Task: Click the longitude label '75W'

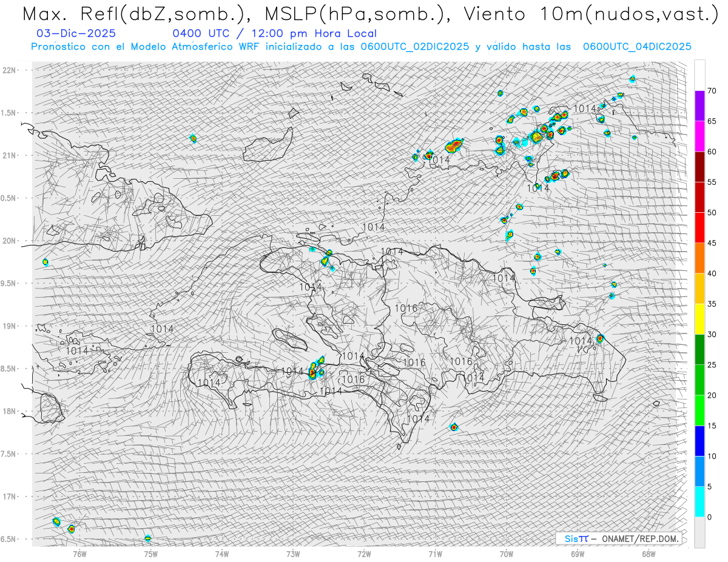Action: (x=150, y=553)
